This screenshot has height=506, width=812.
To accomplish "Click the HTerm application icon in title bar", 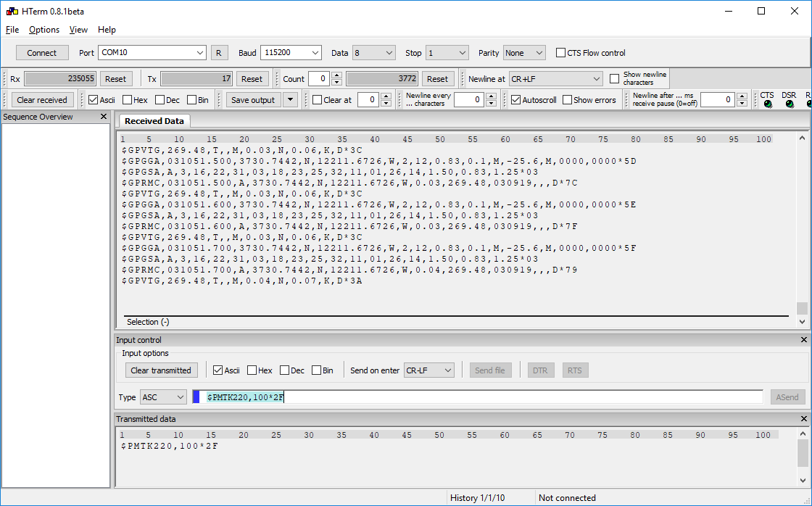I will (x=12, y=11).
